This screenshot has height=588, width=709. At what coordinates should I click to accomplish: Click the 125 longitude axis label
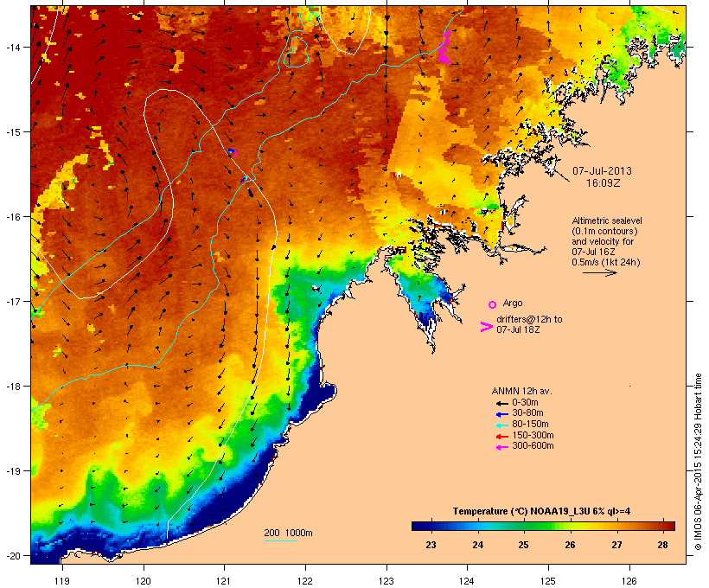click(548, 581)
